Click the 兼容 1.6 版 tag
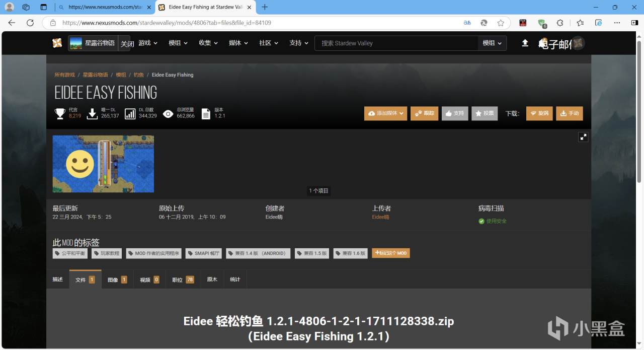Viewport: 644px width, 350px height. point(351,253)
